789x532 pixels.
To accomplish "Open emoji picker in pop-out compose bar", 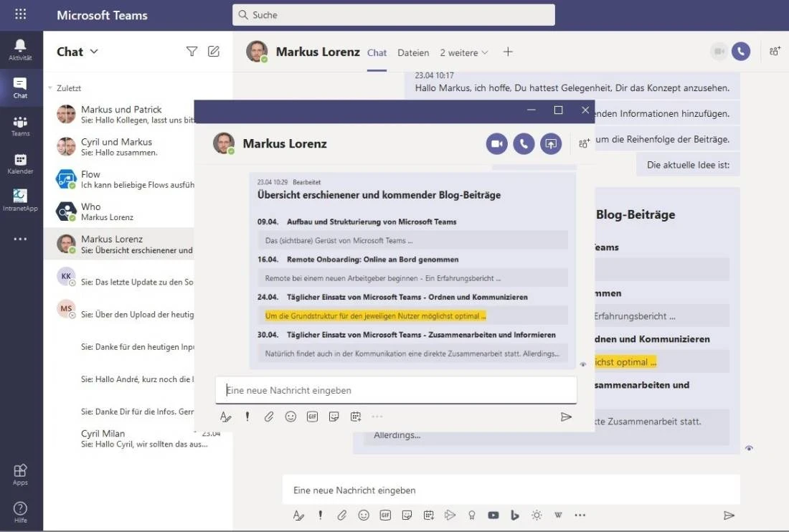I will click(x=290, y=417).
